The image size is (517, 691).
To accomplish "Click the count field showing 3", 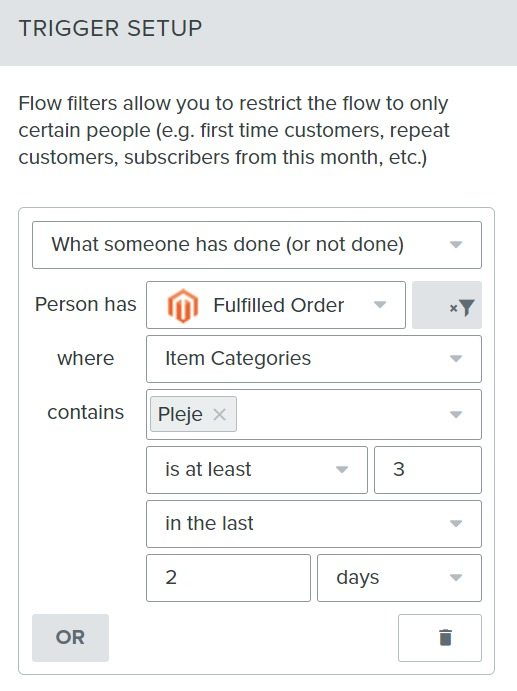I will (428, 470).
